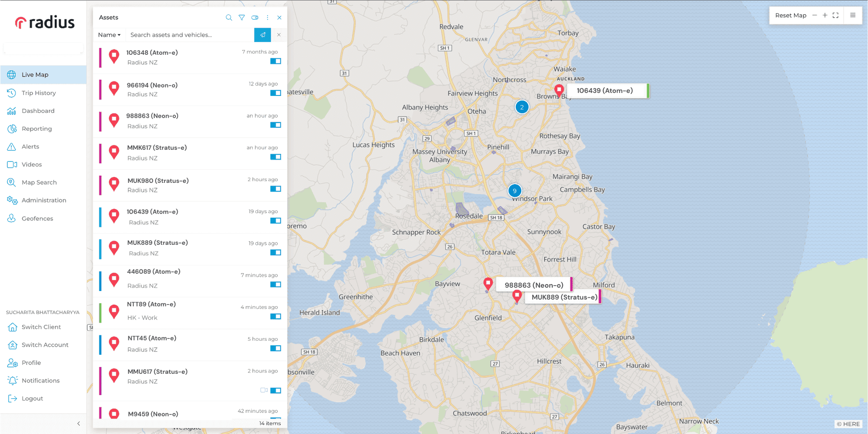Screen dimensions: 868x434
Task: Click the Reset Map button
Action: coord(790,15)
